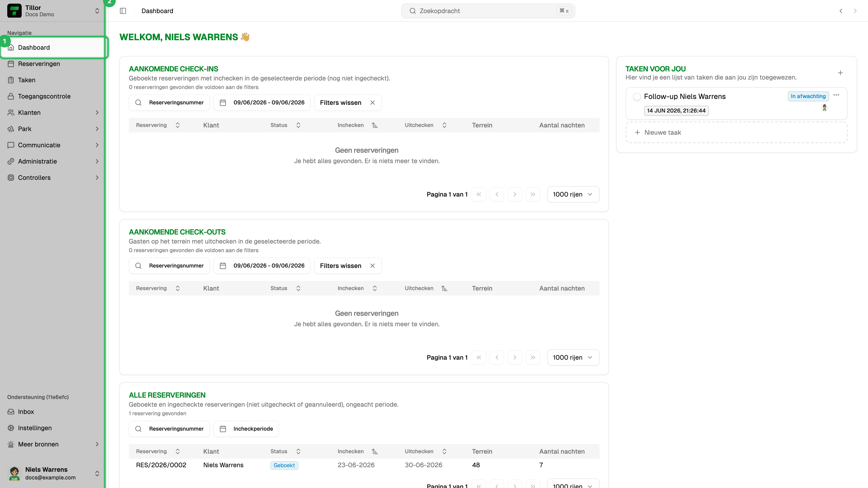Check off the Follow-up Niels Warrens task
Image resolution: width=868 pixels, height=488 pixels.
coord(637,97)
